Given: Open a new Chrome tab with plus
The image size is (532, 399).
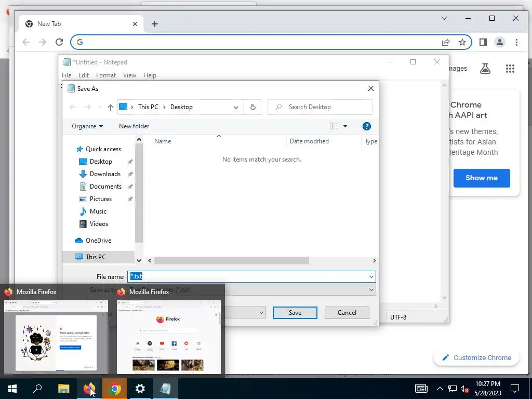Looking at the screenshot, I should tap(155, 24).
